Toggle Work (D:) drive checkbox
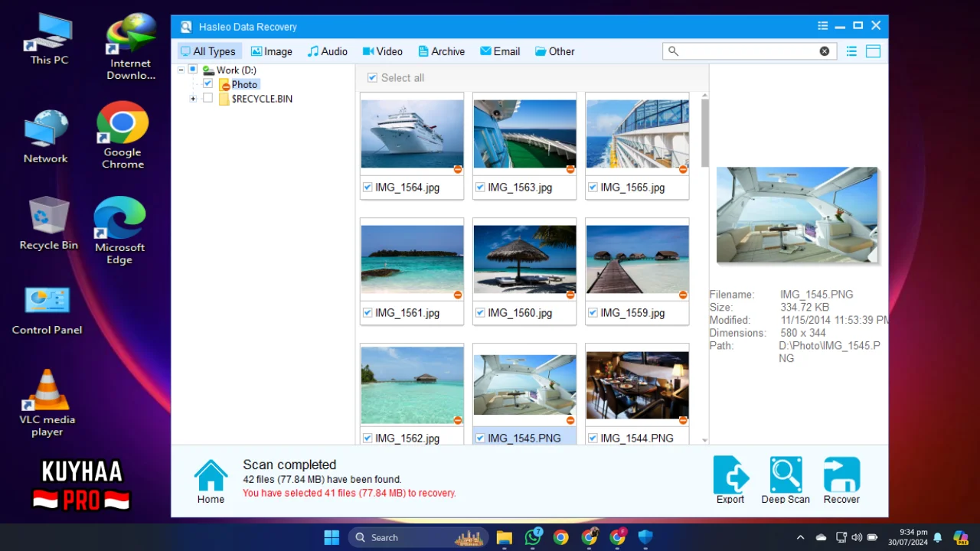 click(x=193, y=70)
